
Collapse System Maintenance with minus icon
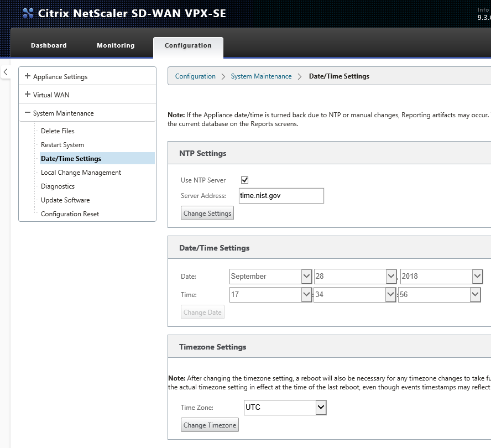(28, 112)
